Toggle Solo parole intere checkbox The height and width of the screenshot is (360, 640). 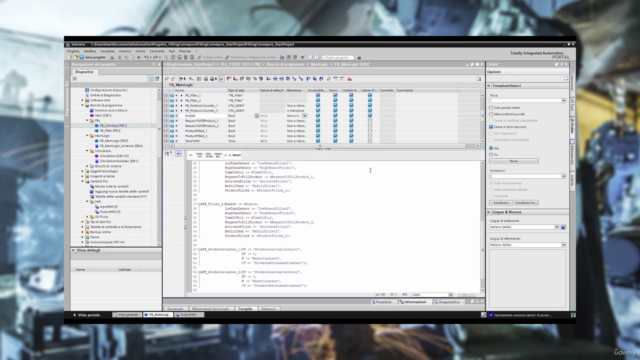click(491, 108)
